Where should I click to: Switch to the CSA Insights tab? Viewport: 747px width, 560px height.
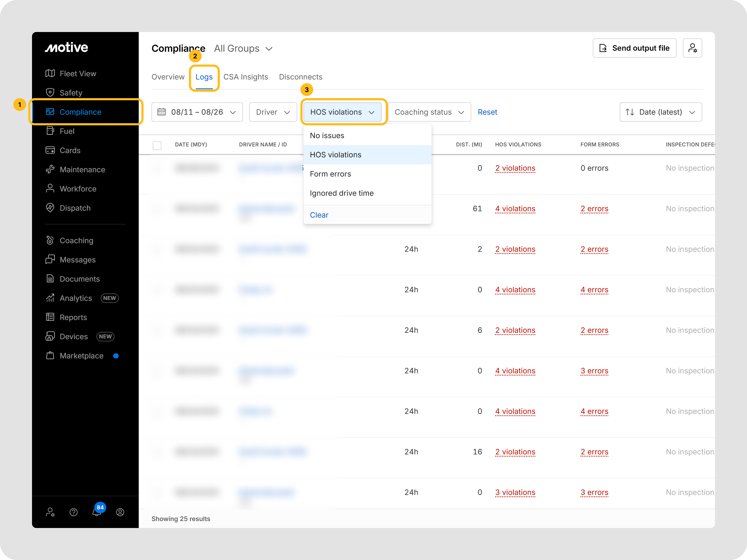(245, 77)
